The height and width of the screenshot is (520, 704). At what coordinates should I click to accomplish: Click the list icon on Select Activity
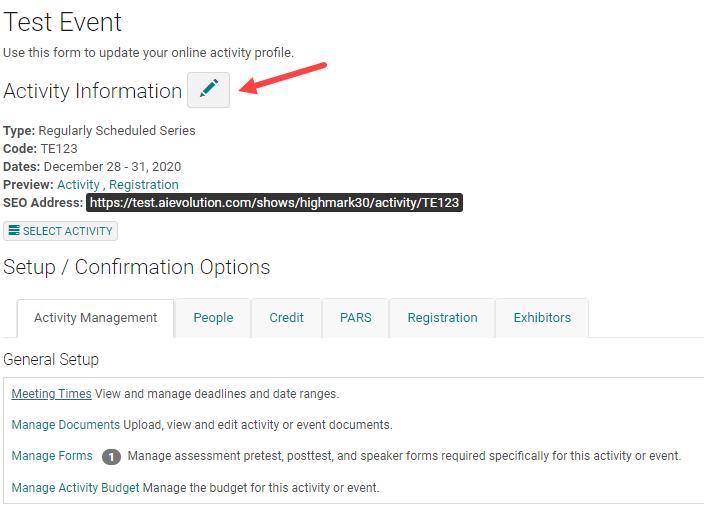(x=13, y=231)
